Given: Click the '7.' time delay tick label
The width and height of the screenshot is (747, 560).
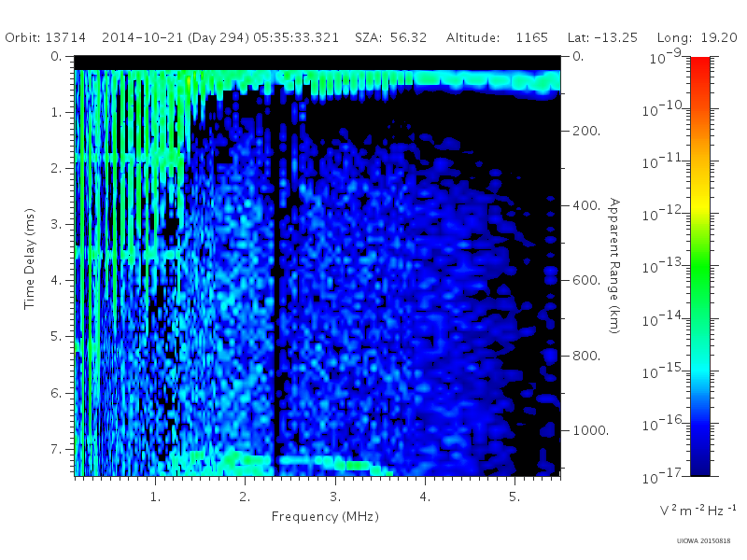Looking at the screenshot, I should pos(56,449).
